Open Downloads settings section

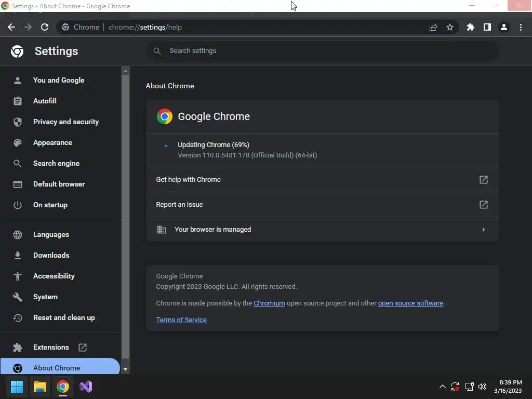pyautogui.click(x=60, y=255)
